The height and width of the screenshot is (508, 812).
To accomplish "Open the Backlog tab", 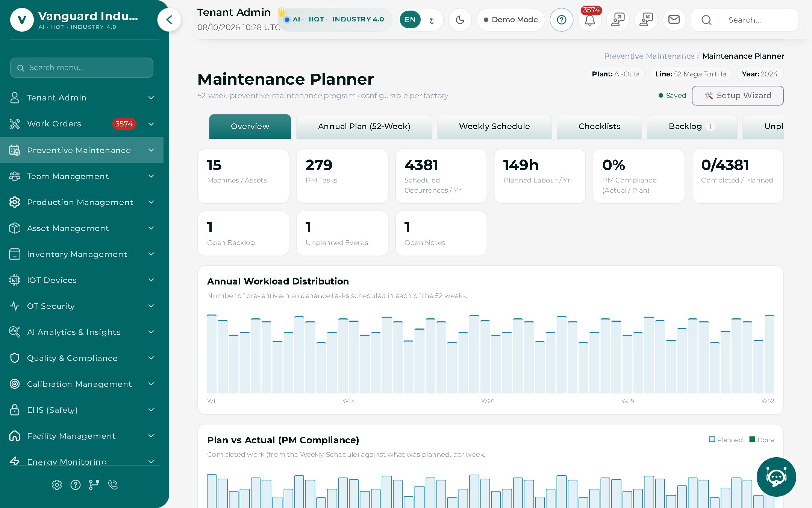I will [x=692, y=126].
